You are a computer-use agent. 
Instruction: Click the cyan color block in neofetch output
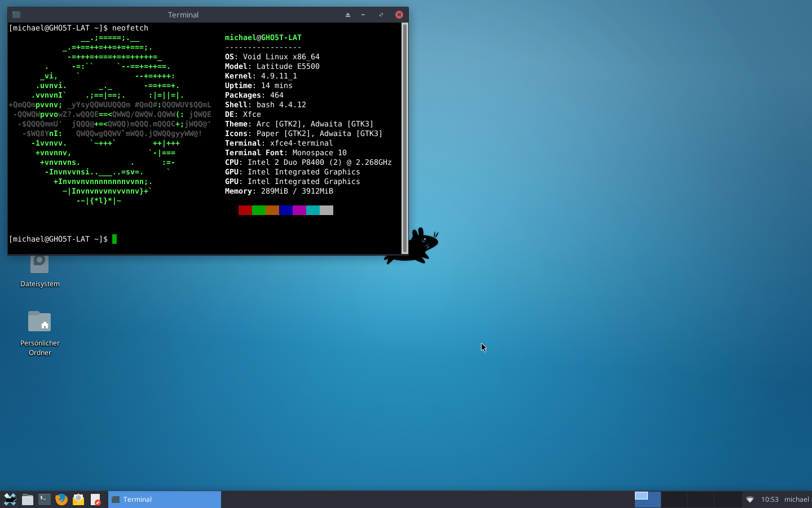pyautogui.click(x=313, y=210)
